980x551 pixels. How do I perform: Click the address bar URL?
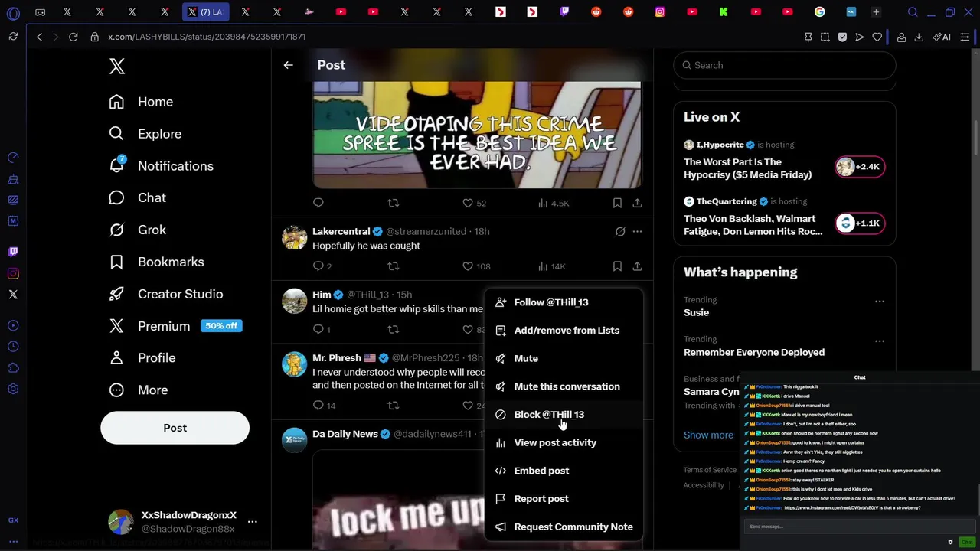[207, 37]
